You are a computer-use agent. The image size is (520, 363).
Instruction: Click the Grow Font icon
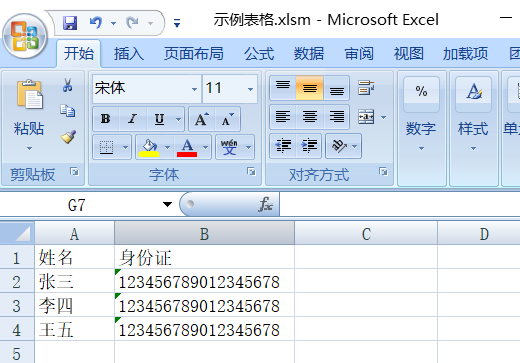[202, 119]
